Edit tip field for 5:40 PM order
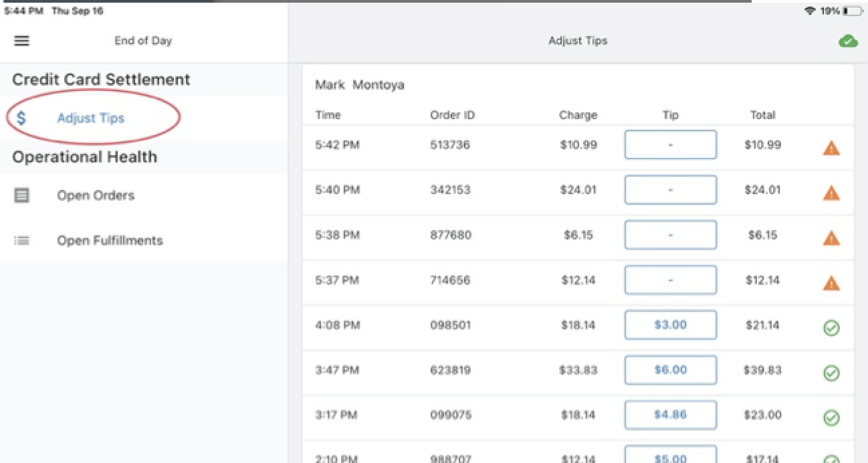Image resolution: width=868 pixels, height=463 pixels. (670, 189)
